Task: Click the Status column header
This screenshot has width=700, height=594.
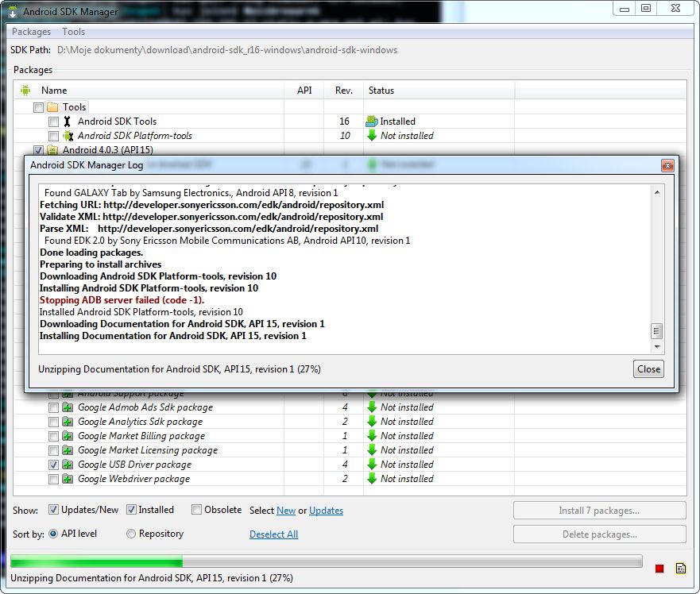Action: pyautogui.click(x=439, y=91)
